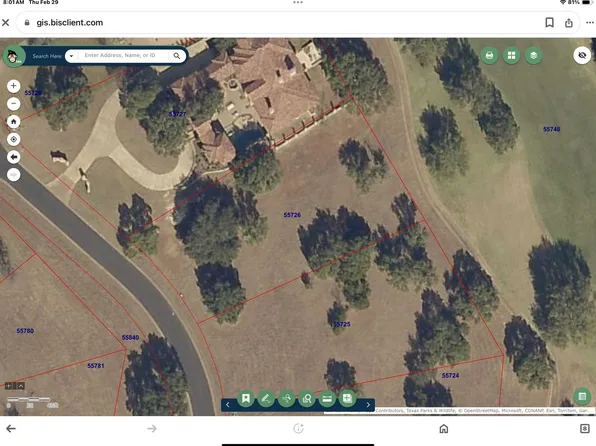Image resolution: width=596 pixels, height=446 pixels.
Task: Open the search-select magnifier tool
Action: [306, 398]
